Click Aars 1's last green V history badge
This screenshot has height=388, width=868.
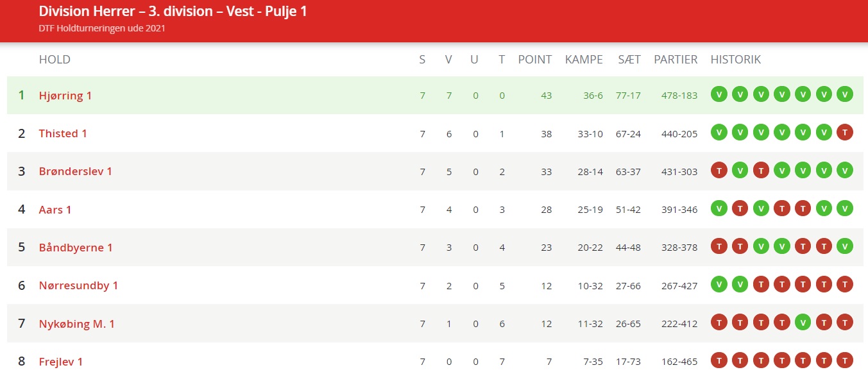[x=845, y=208]
